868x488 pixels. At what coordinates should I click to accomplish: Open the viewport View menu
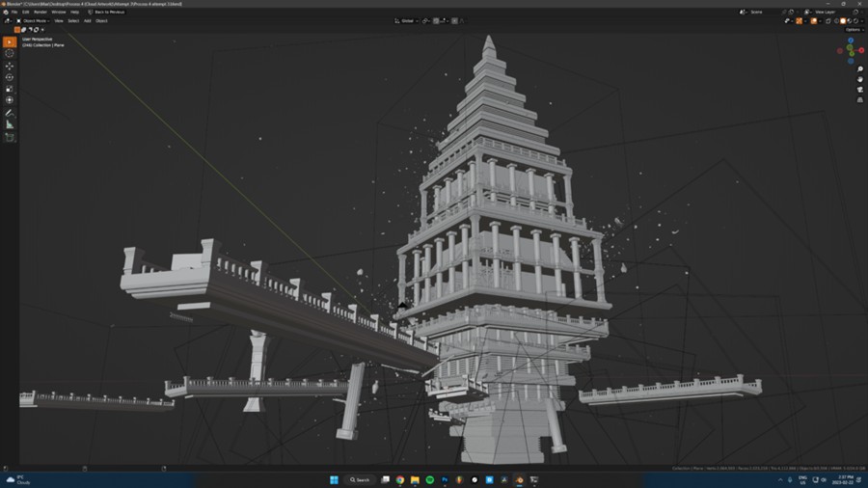[59, 21]
